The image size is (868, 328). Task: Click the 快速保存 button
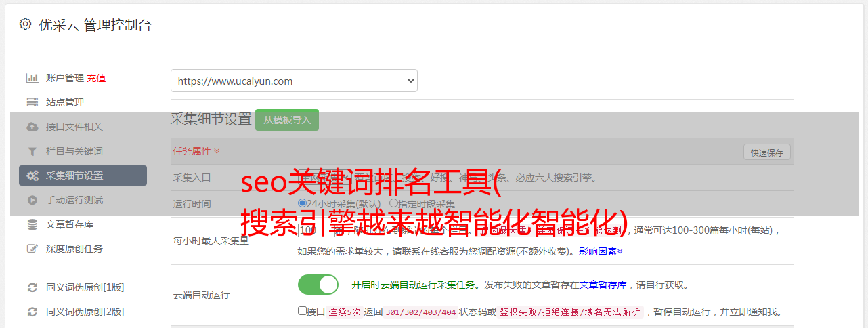click(767, 152)
